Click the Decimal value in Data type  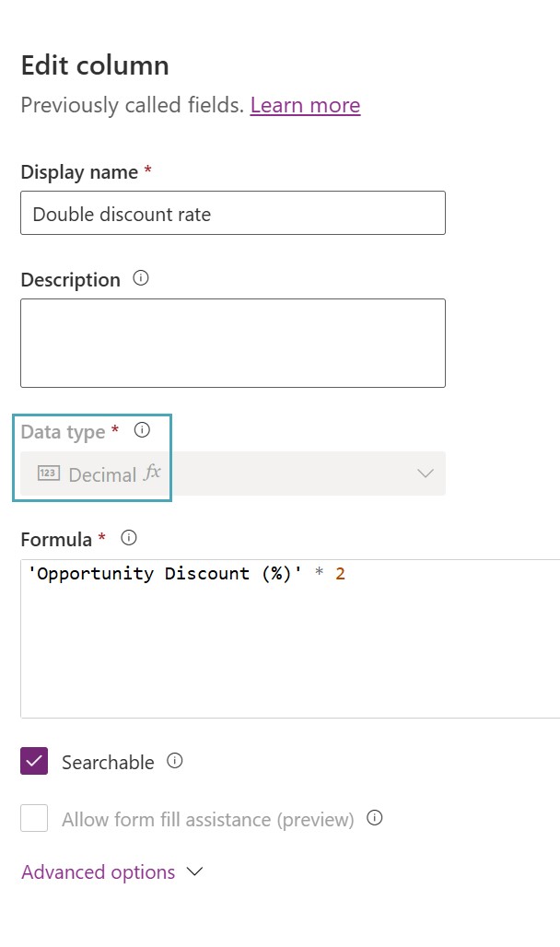coord(102,475)
